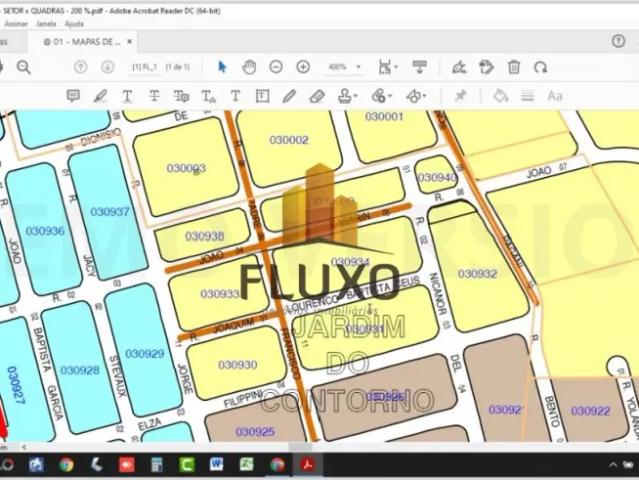Open the Janela menu
The image size is (639, 480).
tap(46, 22)
